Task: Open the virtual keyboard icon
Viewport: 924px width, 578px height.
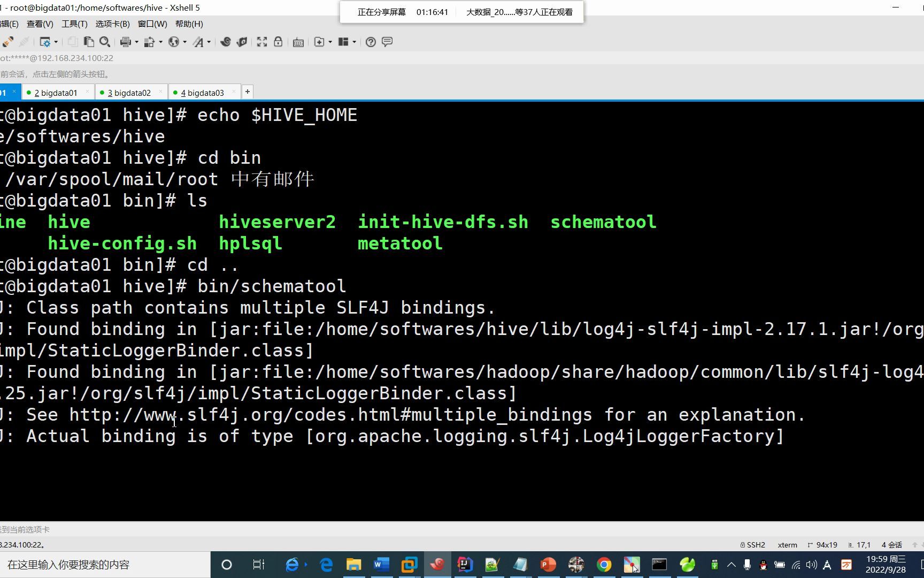Action: (298, 42)
